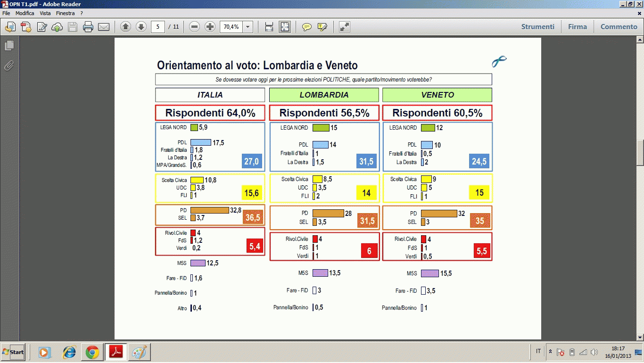Go to next page with down arrow
Viewport: 644px width, 363px height.
coord(141,27)
